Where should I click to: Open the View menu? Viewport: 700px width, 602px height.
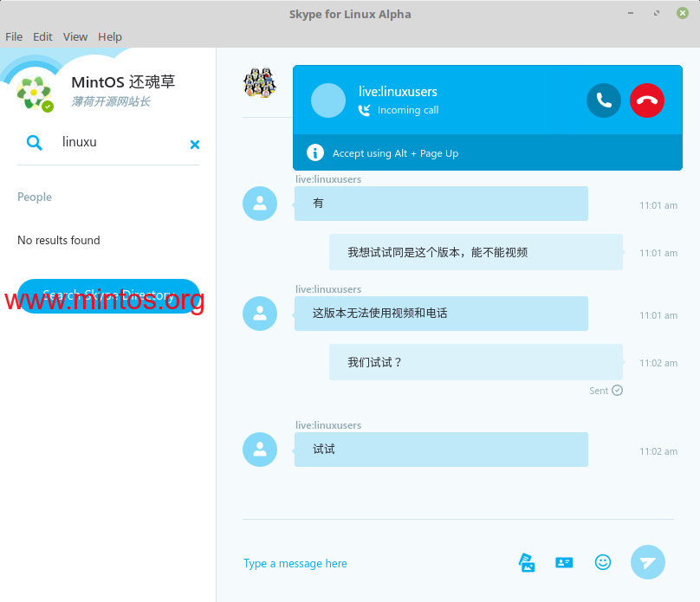75,36
